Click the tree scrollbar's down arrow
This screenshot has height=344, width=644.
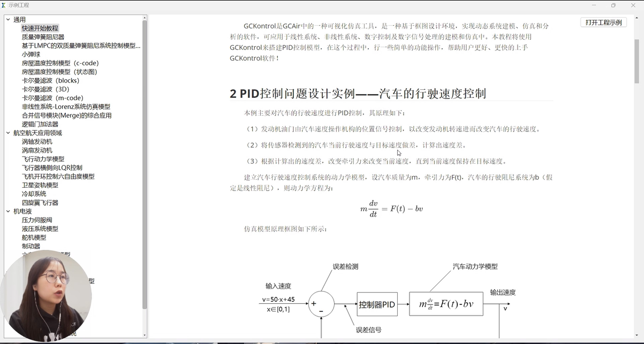click(x=145, y=335)
